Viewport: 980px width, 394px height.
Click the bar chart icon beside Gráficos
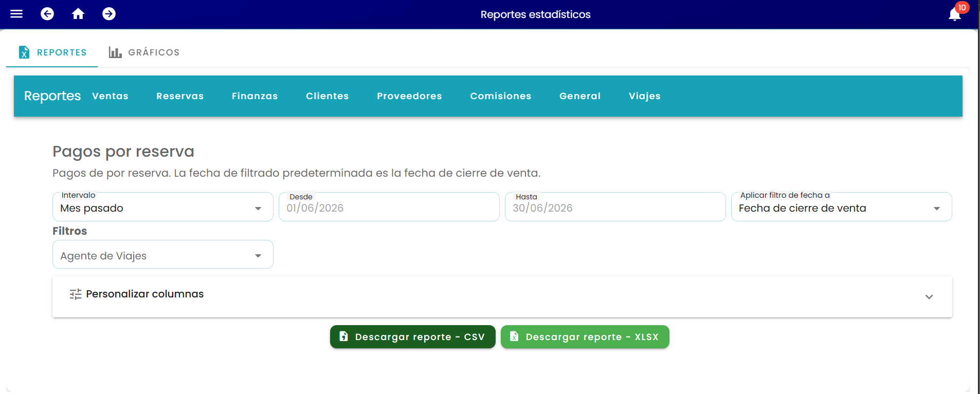pos(115,52)
